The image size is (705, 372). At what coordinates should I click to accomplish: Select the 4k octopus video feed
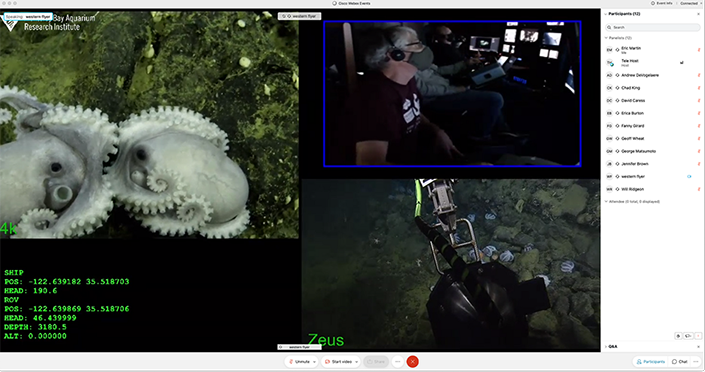point(149,124)
